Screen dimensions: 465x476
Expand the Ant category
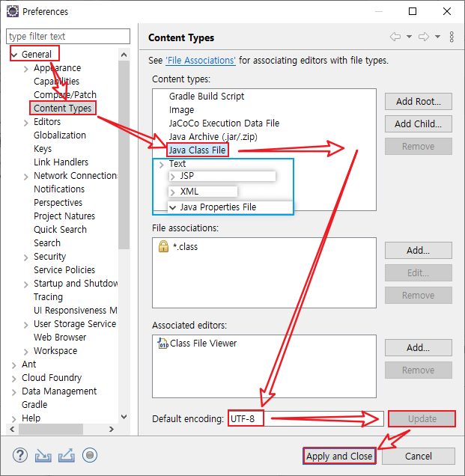(x=14, y=365)
